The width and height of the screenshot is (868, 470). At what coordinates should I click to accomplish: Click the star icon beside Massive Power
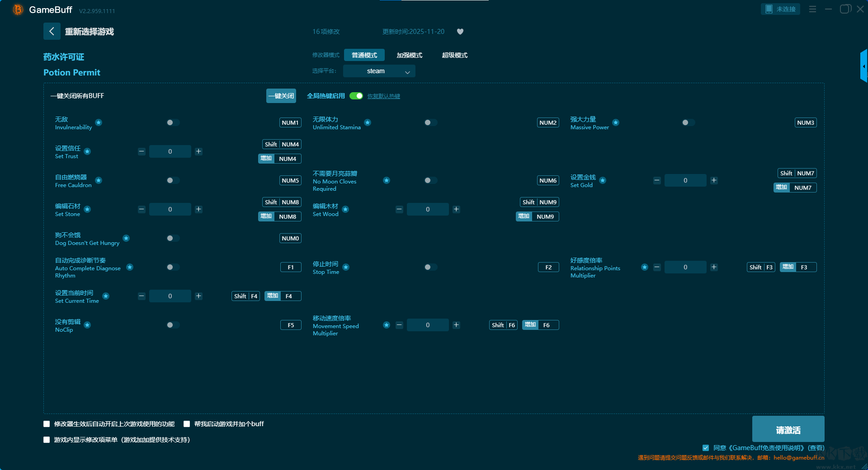616,122
